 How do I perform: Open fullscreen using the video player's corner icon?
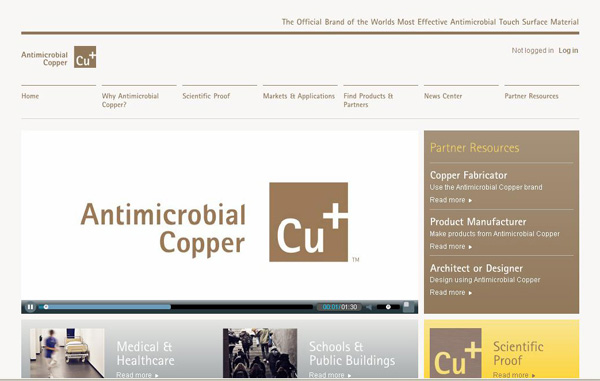[x=408, y=306]
